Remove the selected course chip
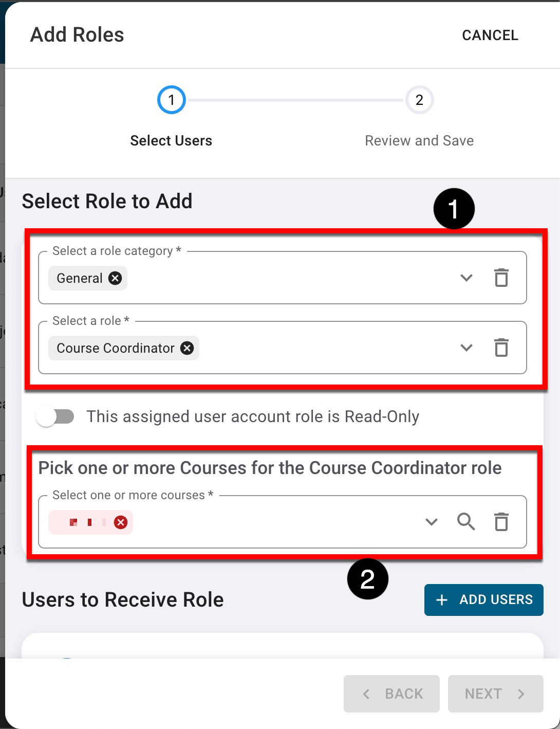Viewport: 560px width, 729px height. pyautogui.click(x=121, y=522)
